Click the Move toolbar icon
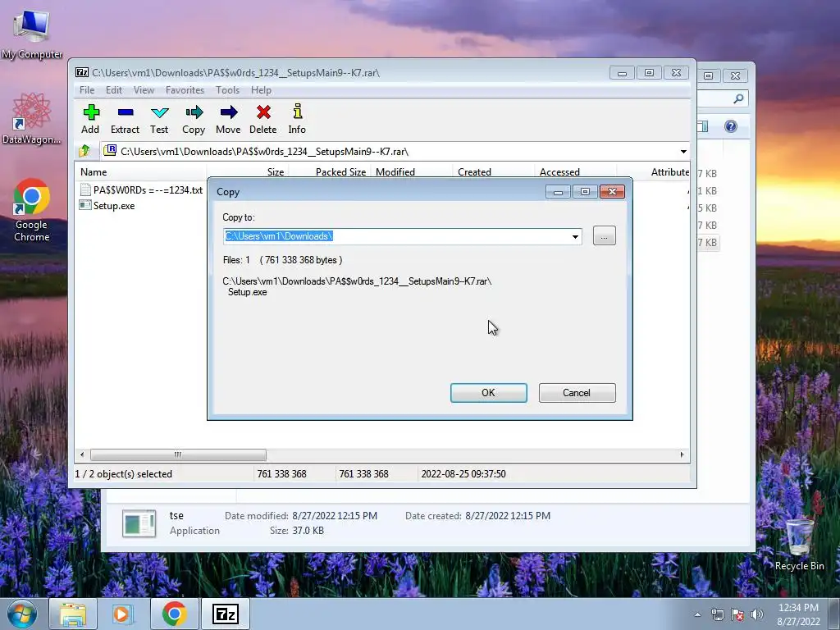840x630 pixels. click(228, 119)
